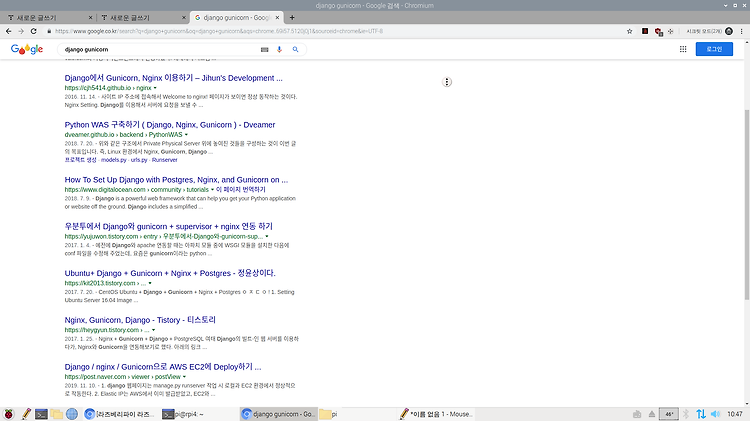Screen dimensions: 750x421
Task: Open the '프로젝트 생성' sitelink
Action: (80, 160)
